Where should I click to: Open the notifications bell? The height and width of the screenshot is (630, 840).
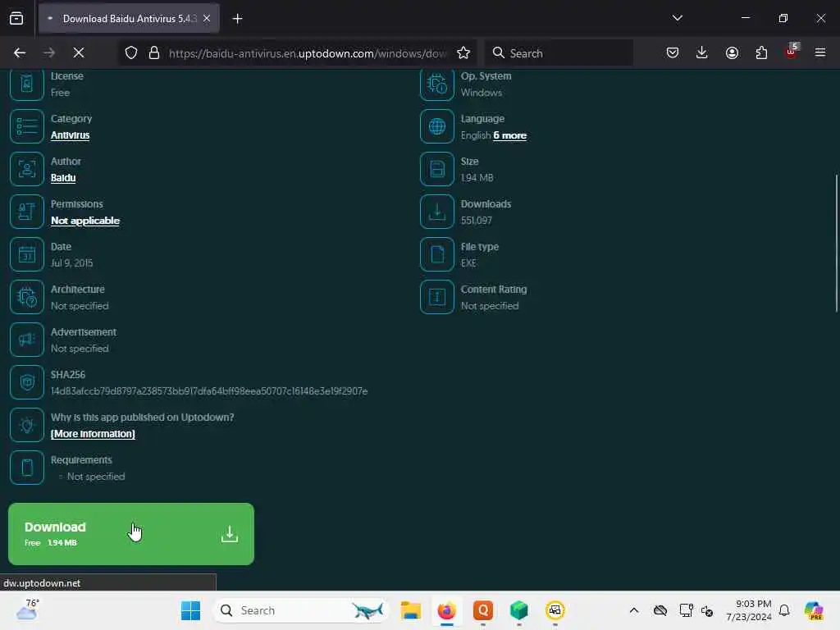tap(784, 610)
